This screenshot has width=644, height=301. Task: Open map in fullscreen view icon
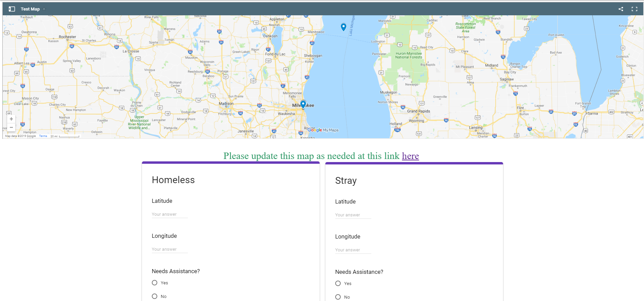pos(634,9)
